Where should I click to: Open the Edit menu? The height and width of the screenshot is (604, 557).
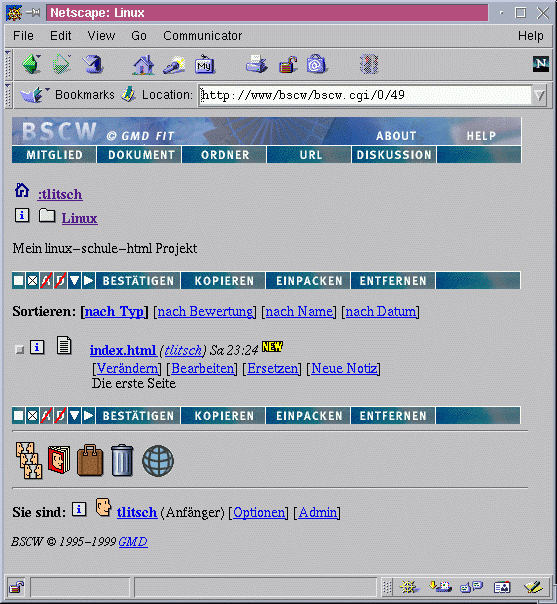pos(60,36)
